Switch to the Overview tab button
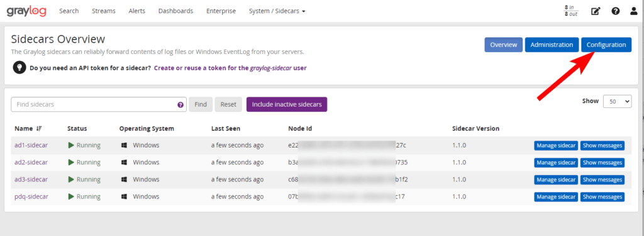 click(504, 45)
